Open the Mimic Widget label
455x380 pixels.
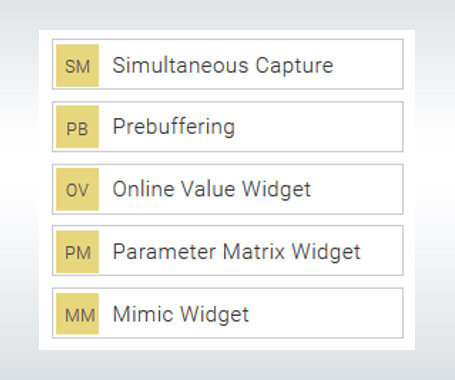click(181, 314)
